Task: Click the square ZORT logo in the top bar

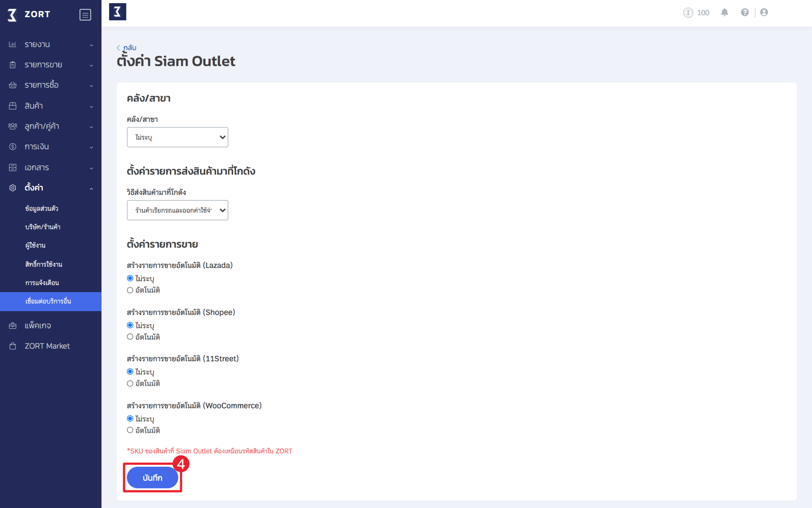Action: point(118,12)
